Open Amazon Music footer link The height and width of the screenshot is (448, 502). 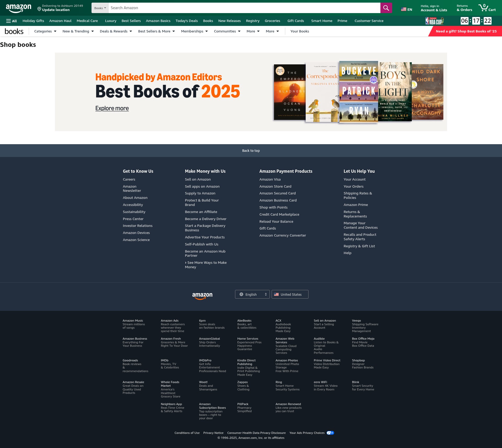(134, 324)
